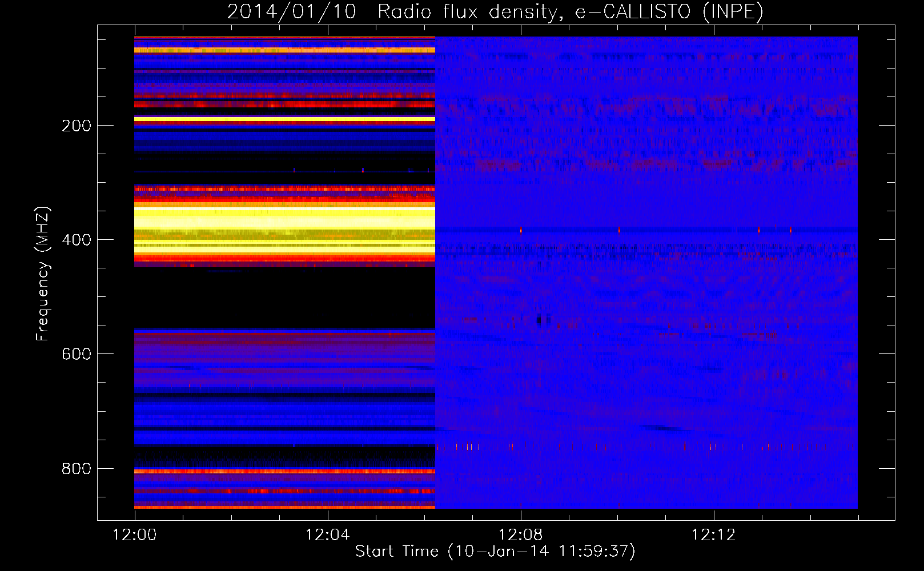Click the 12:00 time tick label
The width and height of the screenshot is (924, 571).
tap(135, 535)
